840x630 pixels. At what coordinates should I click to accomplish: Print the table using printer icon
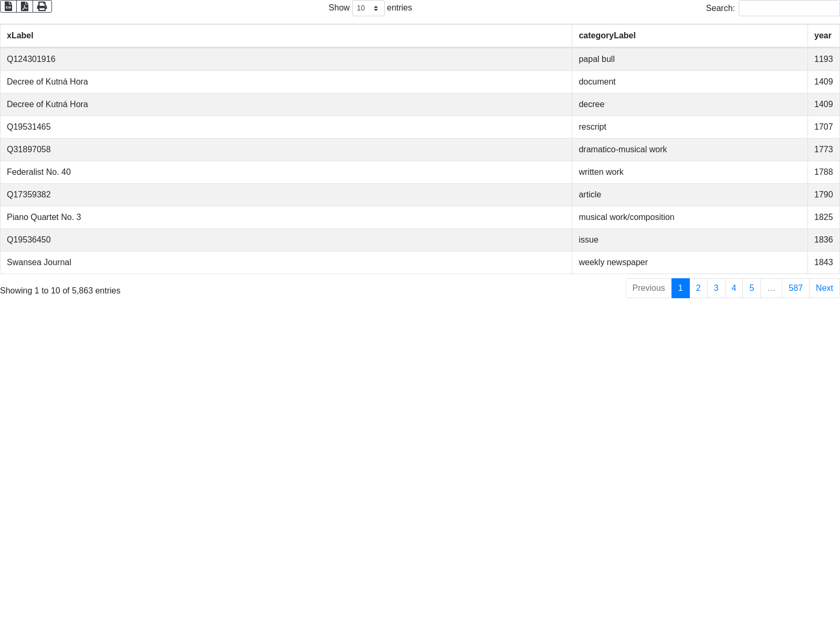tap(42, 6)
